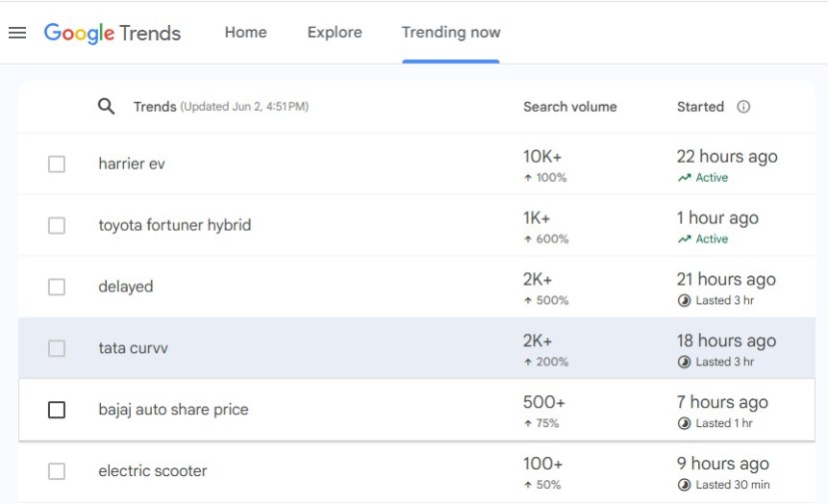The height and width of the screenshot is (504, 828).
Task: Click the search magnifier icon
Action: coord(106,107)
